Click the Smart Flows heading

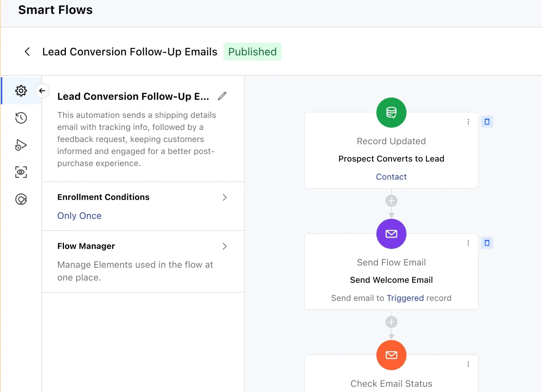coord(55,10)
